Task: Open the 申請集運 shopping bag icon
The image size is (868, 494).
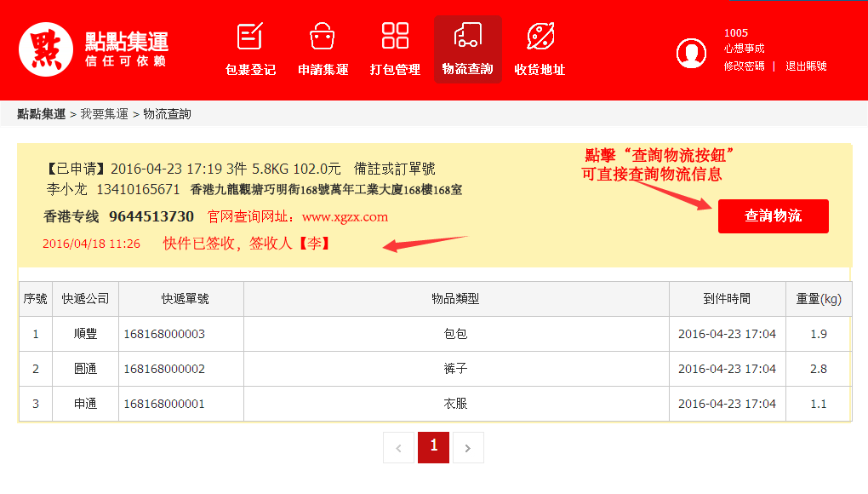Action: (x=323, y=37)
